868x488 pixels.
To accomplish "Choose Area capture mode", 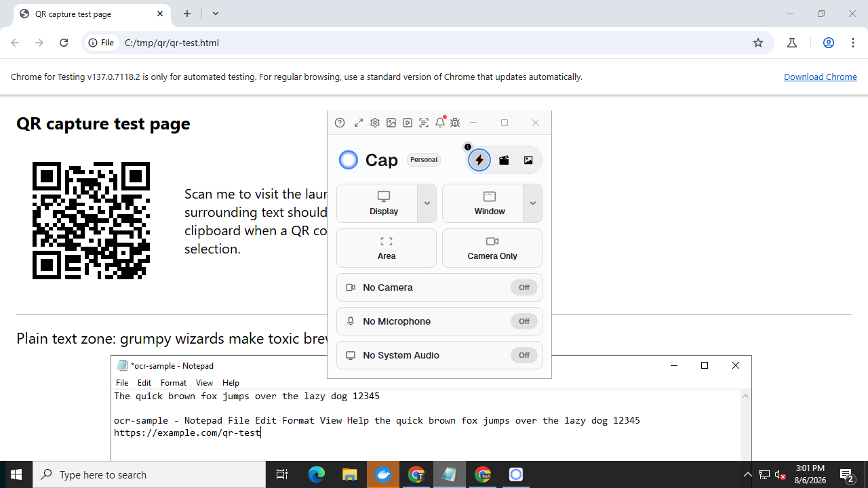I will coord(387,248).
